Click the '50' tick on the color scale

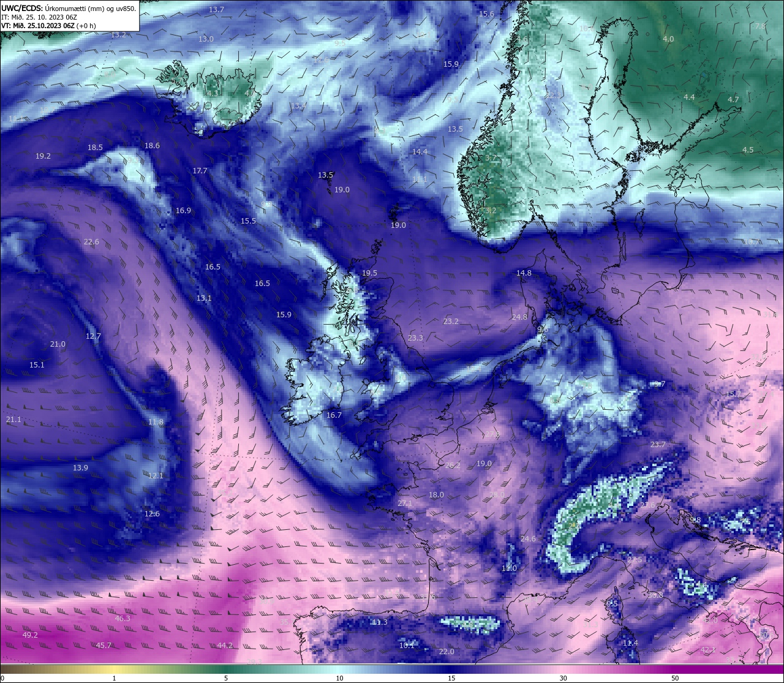point(675,678)
